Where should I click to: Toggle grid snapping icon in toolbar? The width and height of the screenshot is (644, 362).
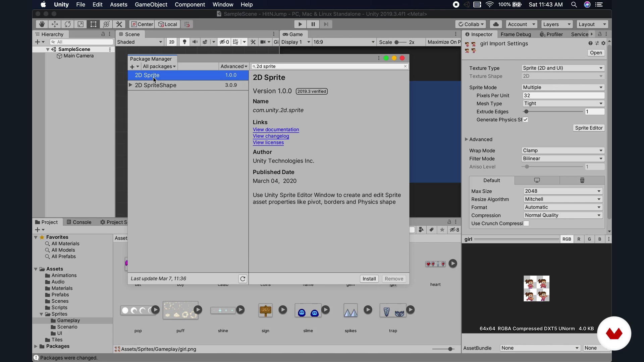pyautogui.click(x=187, y=24)
